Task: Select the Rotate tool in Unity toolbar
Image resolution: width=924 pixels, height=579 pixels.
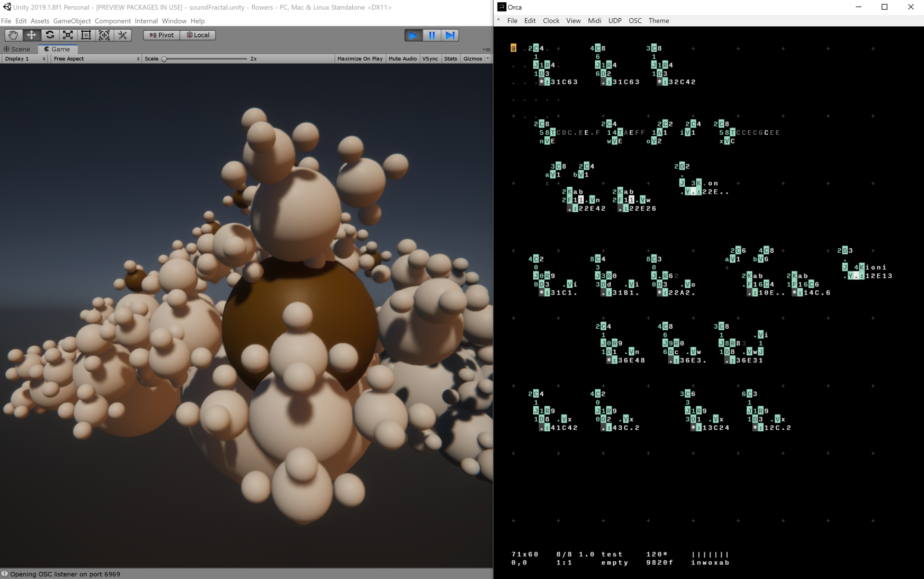Action: coord(50,35)
